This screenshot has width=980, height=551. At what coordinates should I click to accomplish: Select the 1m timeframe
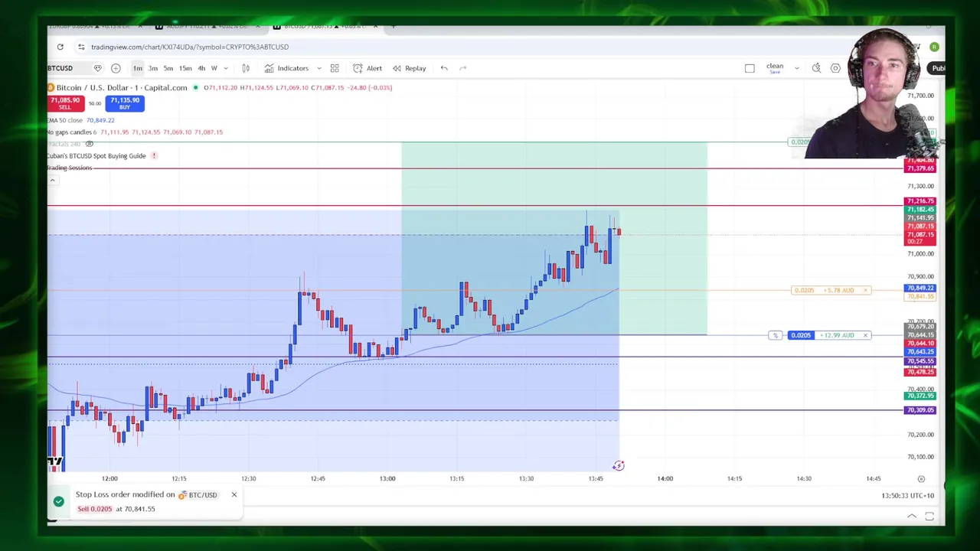click(138, 68)
